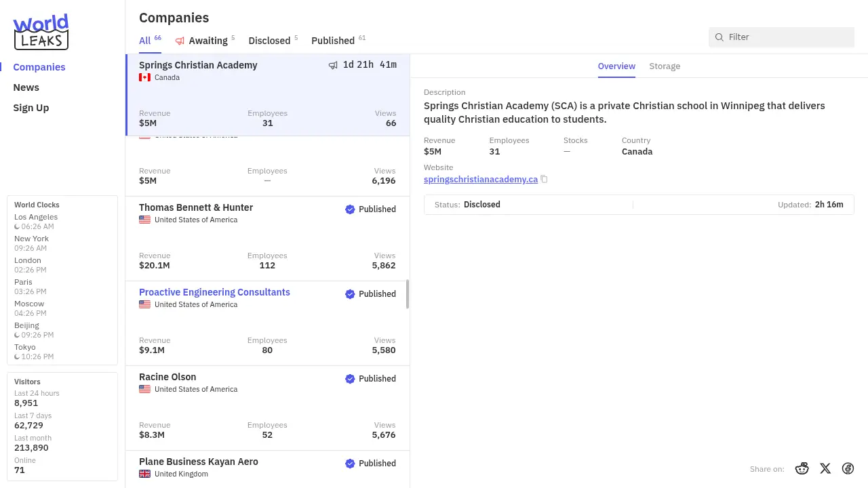868x488 pixels.
Task: Click the World Leaks logo
Action: [41, 32]
